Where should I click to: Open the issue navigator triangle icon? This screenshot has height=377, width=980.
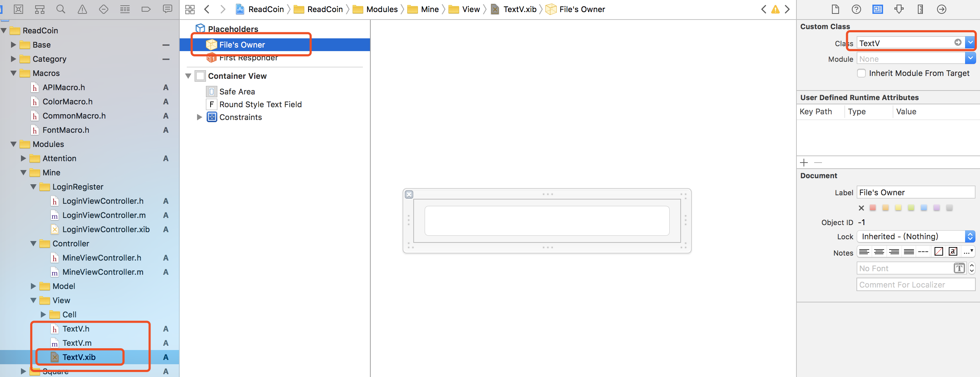(82, 9)
